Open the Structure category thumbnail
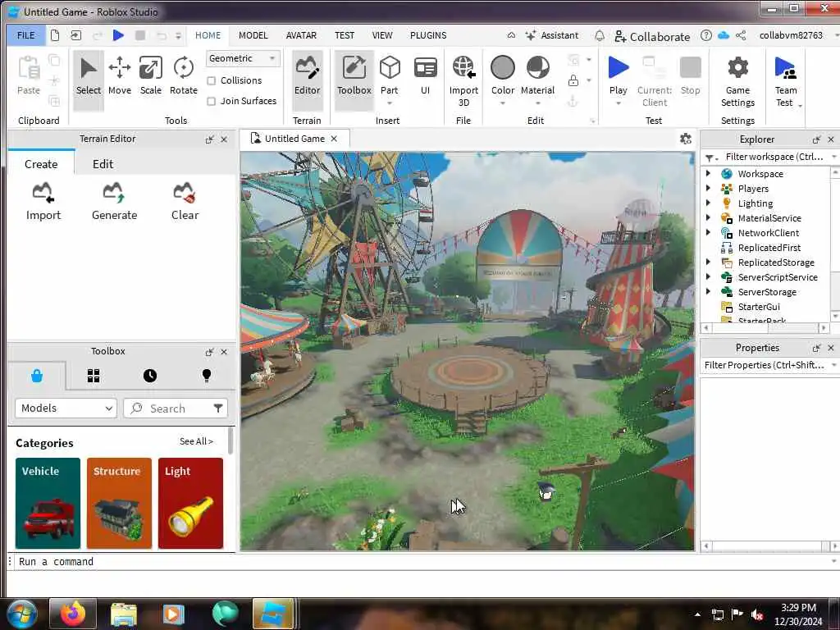Screen dimensions: 840x630 119,503
